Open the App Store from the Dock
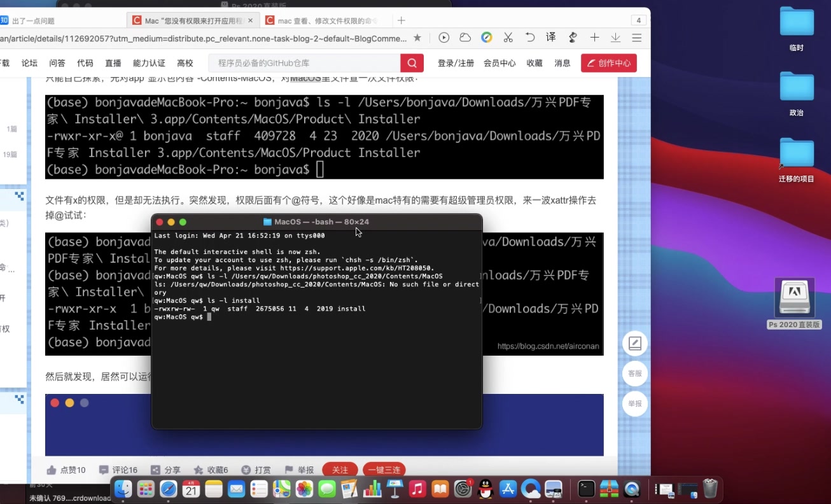Image resolution: width=831 pixels, height=504 pixels. 508,489
